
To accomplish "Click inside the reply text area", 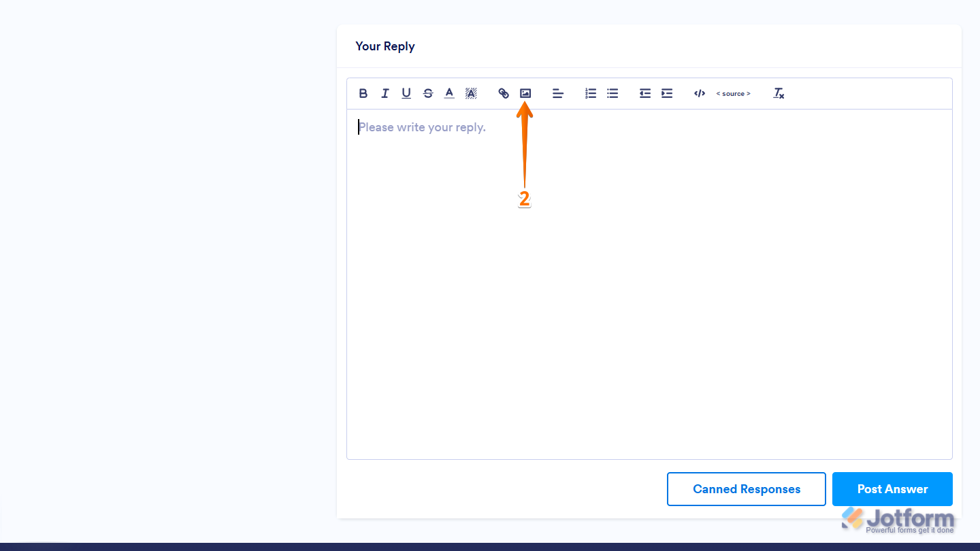I will click(612, 272).
